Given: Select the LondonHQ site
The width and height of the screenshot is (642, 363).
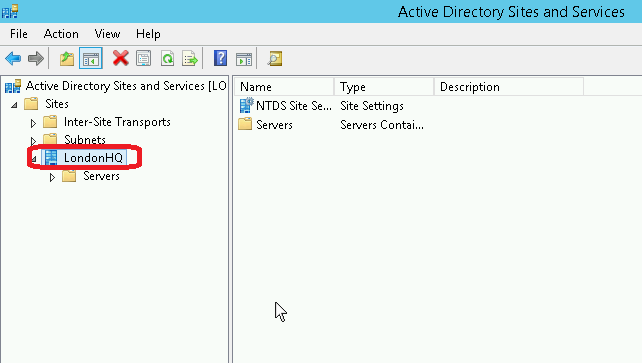Looking at the screenshot, I should 93,158.
